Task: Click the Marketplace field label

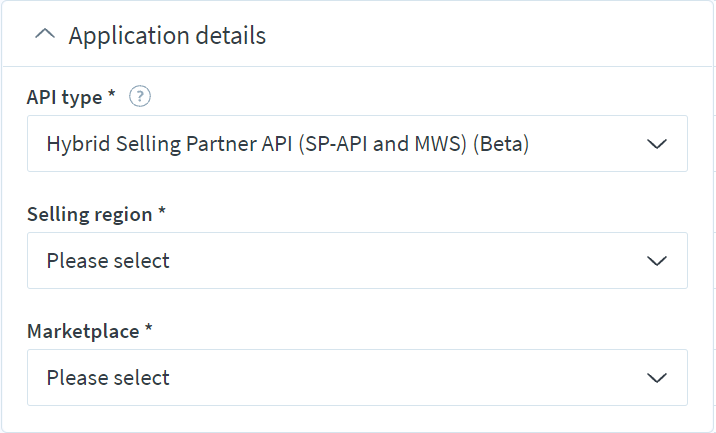Action: pos(83,331)
